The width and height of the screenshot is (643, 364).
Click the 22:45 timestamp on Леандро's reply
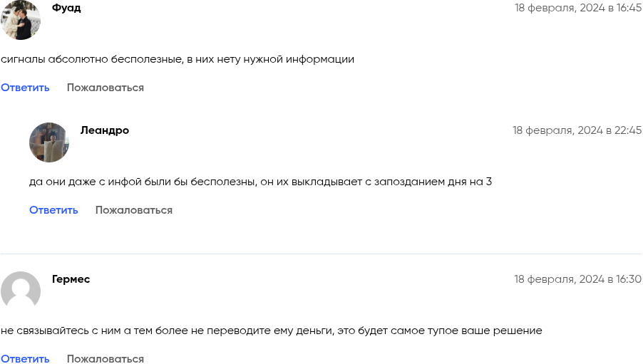point(577,130)
